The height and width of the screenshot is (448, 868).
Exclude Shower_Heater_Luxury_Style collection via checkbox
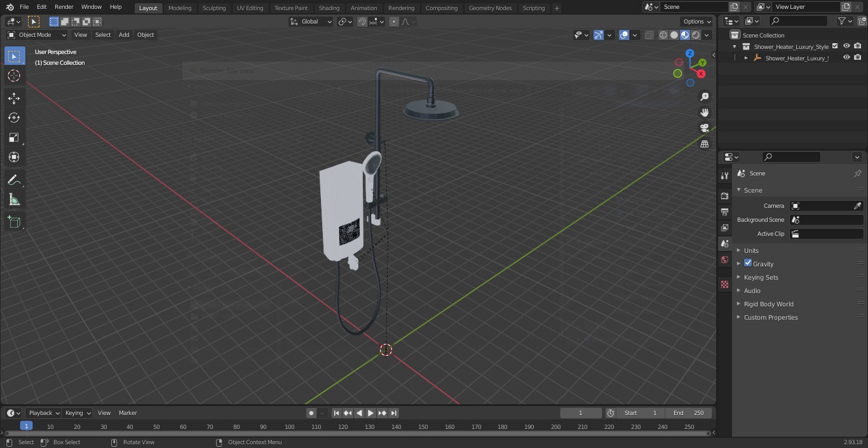[x=835, y=46]
